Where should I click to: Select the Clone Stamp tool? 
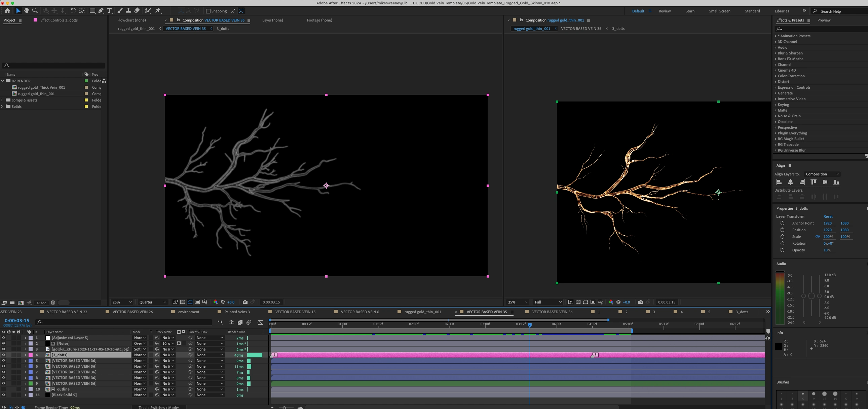pyautogui.click(x=128, y=11)
